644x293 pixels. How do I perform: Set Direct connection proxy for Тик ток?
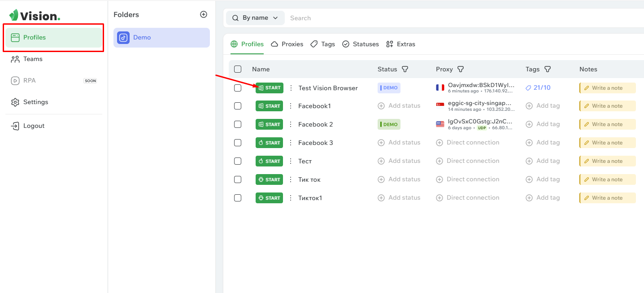pyautogui.click(x=467, y=179)
